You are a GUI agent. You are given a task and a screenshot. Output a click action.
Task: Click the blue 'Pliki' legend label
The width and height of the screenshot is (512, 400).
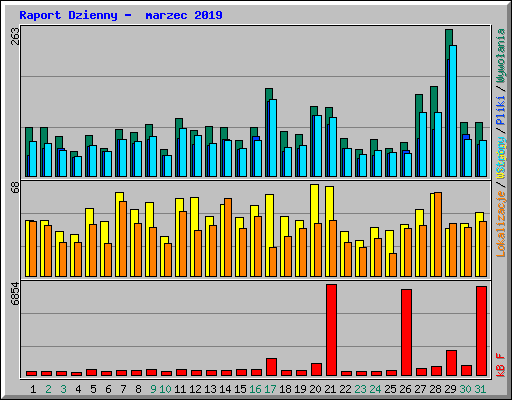click(x=501, y=111)
